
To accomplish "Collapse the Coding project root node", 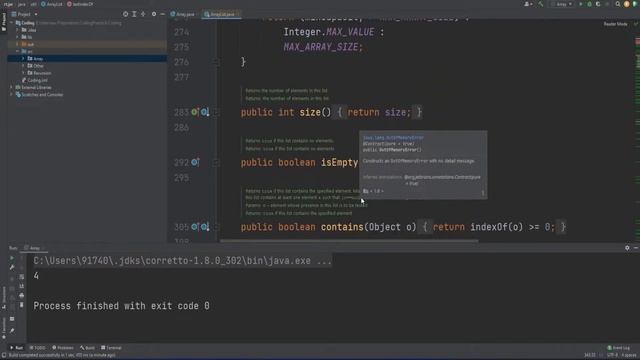I will pyautogui.click(x=11, y=23).
